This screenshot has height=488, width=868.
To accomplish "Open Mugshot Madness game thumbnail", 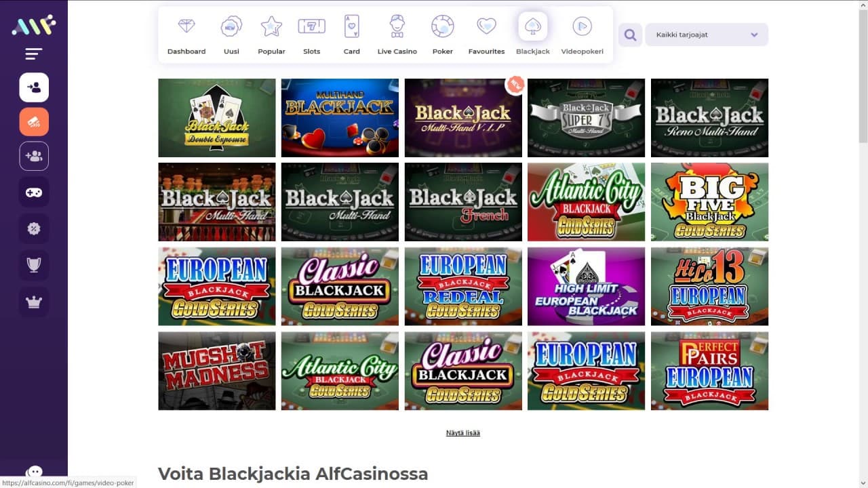I will 217,371.
